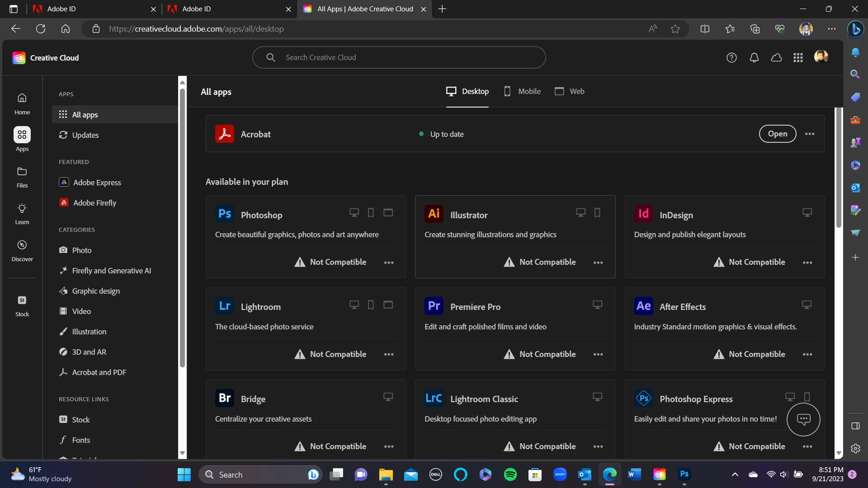The width and height of the screenshot is (868, 488).
Task: Expand After Effects more options ellipsis
Action: (807, 355)
